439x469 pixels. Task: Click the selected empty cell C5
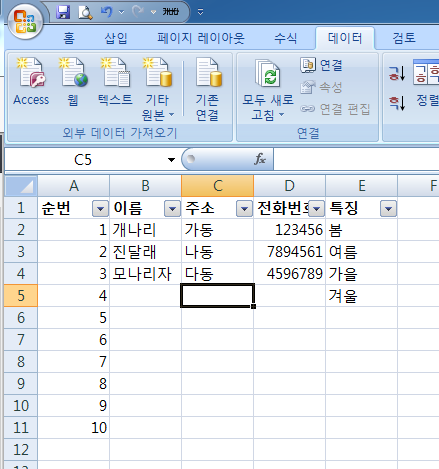point(218,296)
